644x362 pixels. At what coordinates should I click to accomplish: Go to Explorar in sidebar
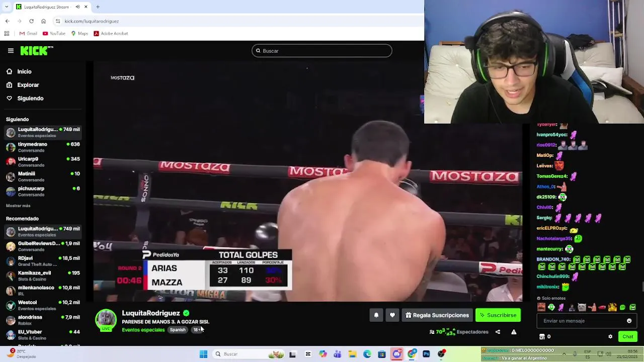[x=23, y=85]
